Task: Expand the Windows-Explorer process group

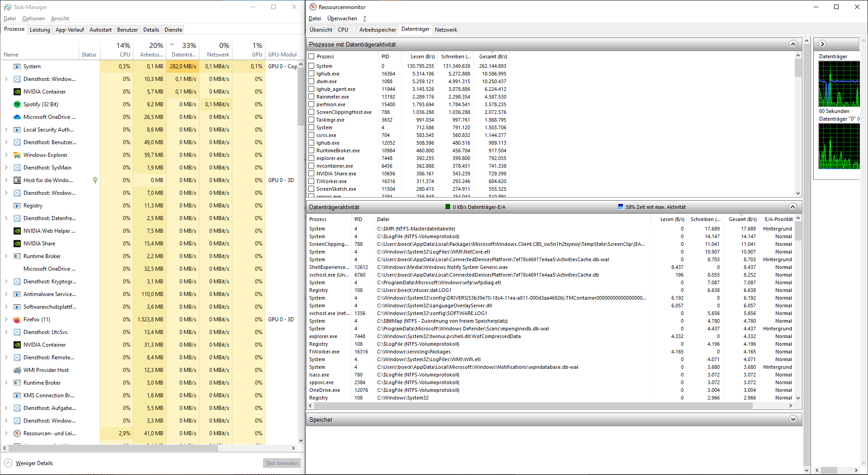Action: coord(6,155)
